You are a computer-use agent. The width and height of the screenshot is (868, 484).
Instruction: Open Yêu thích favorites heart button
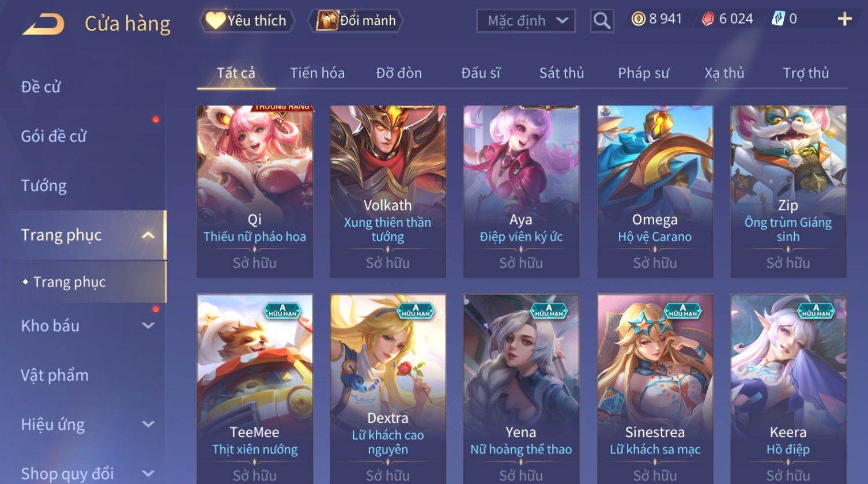click(x=247, y=21)
